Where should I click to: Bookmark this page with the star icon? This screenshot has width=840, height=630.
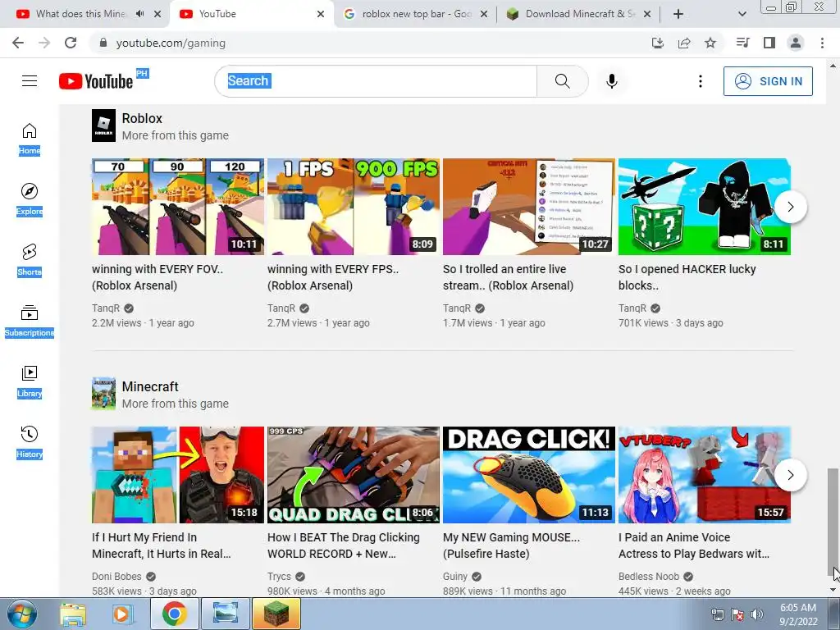point(710,43)
